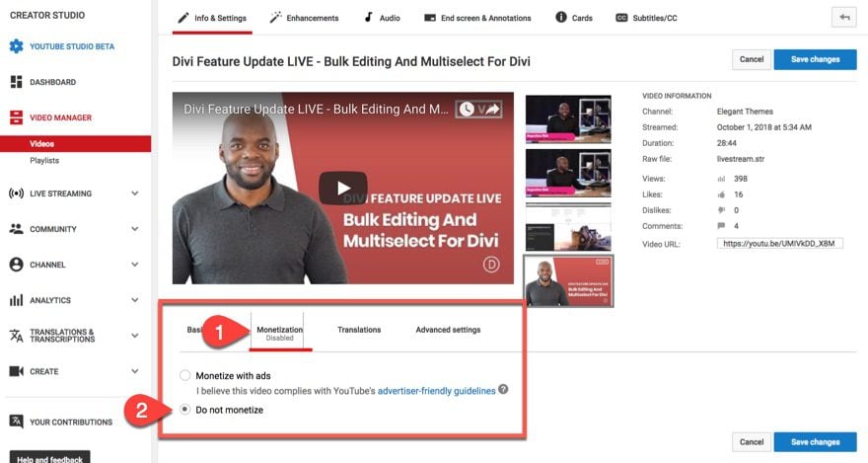Select the first video thumbnail option
Screen dimensions: 868x463
click(568, 118)
